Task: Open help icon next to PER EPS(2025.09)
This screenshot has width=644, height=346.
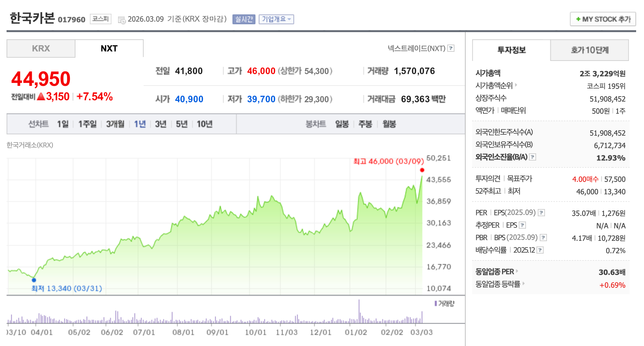Action: (542, 213)
